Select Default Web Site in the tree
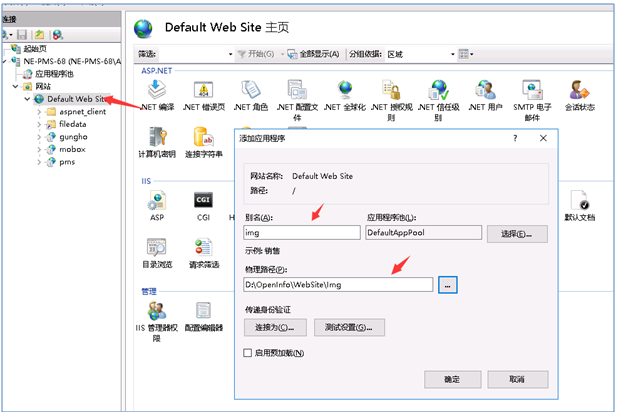This screenshot has height=414, width=617. click(76, 99)
